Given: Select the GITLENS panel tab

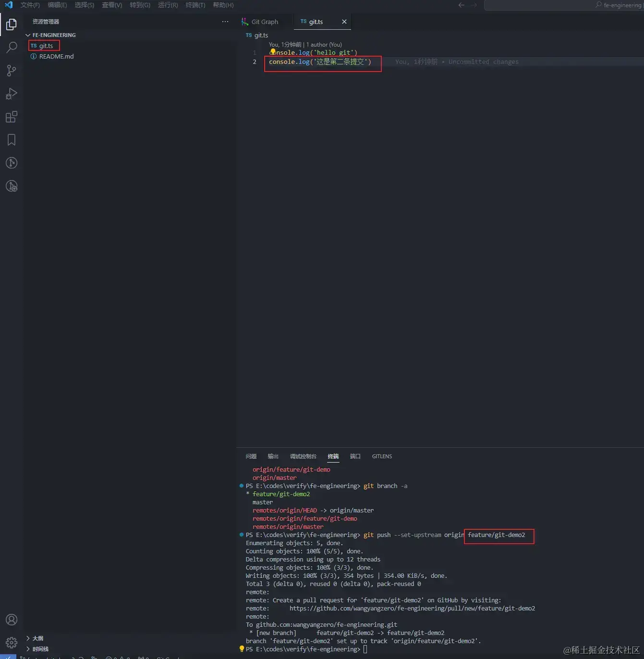Looking at the screenshot, I should (x=382, y=456).
